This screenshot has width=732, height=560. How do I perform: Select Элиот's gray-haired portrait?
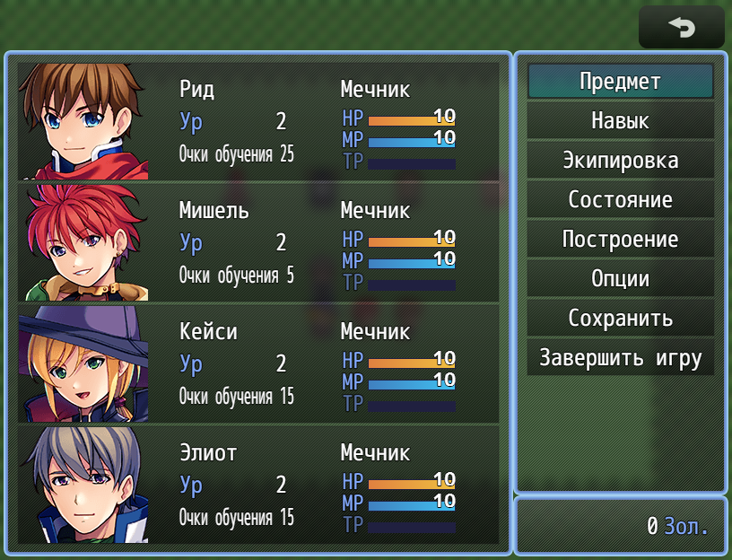point(83,485)
